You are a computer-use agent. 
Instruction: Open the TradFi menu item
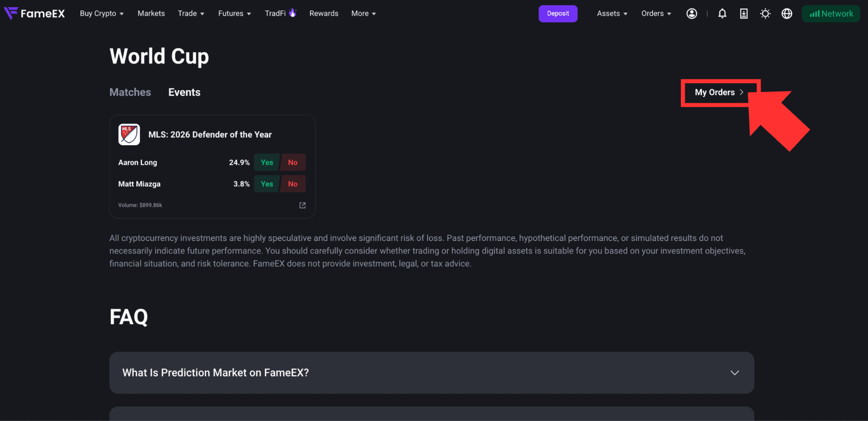tap(281, 14)
